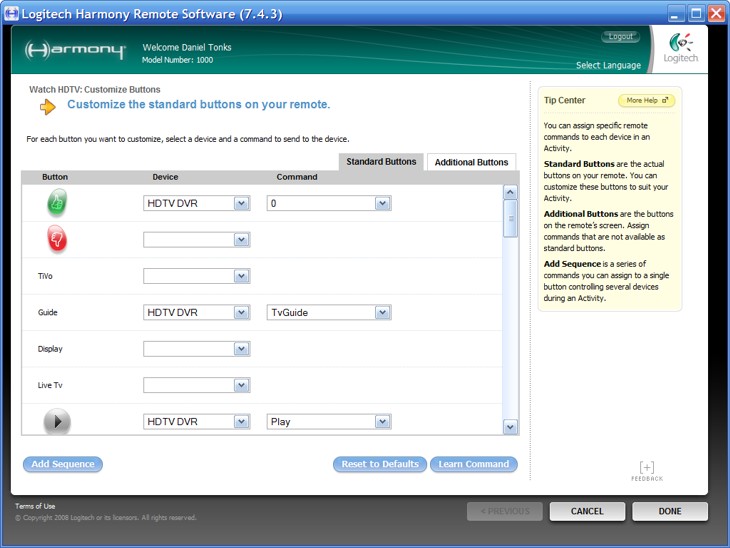Viewport: 730px width, 548px height.
Task: Open Device dropdown for TiVo row
Action: (196, 276)
